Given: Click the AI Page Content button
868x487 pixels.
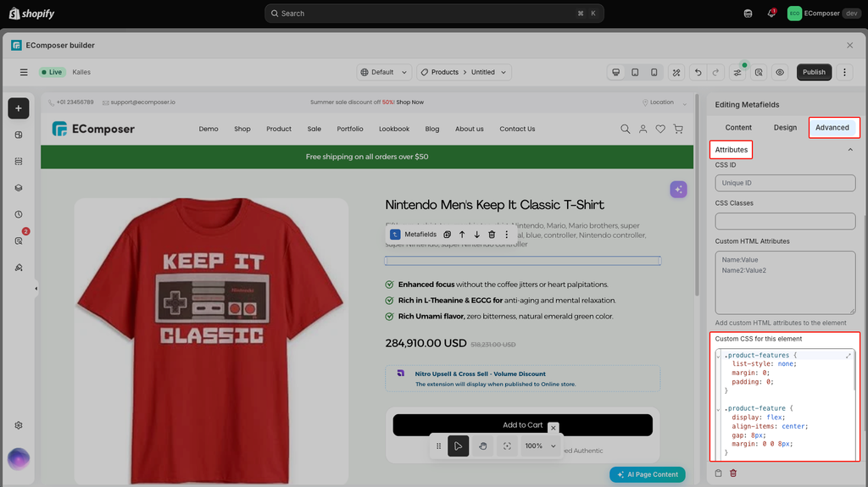Looking at the screenshot, I should [648, 474].
